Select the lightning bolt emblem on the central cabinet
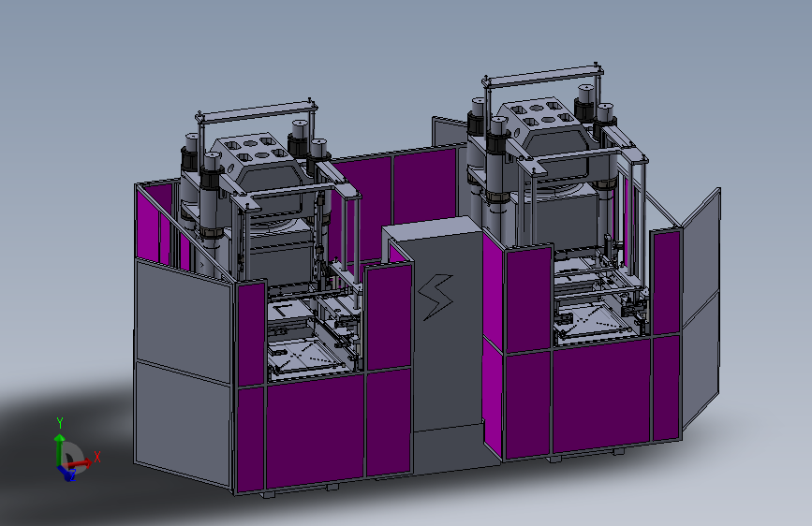 [436, 297]
